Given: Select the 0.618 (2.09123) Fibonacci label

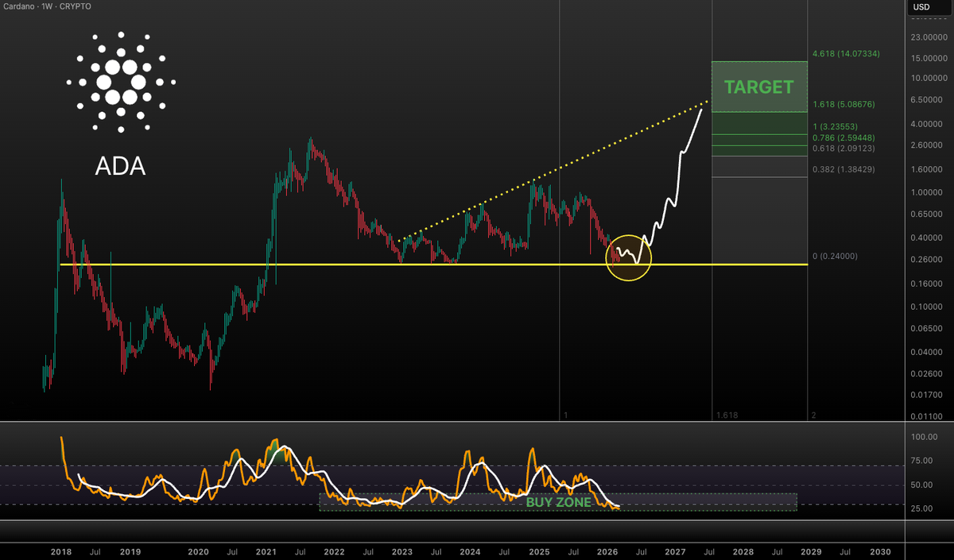Looking at the screenshot, I should tap(843, 148).
